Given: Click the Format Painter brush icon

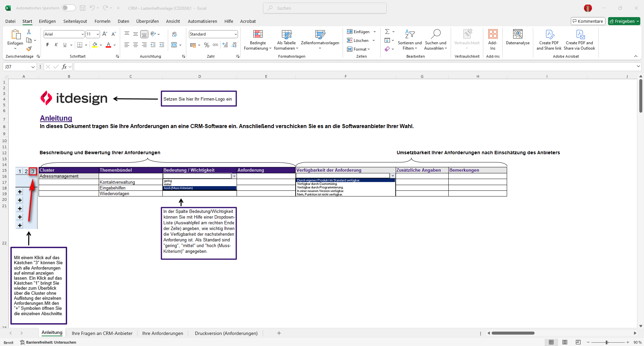Looking at the screenshot, I should coord(29,49).
